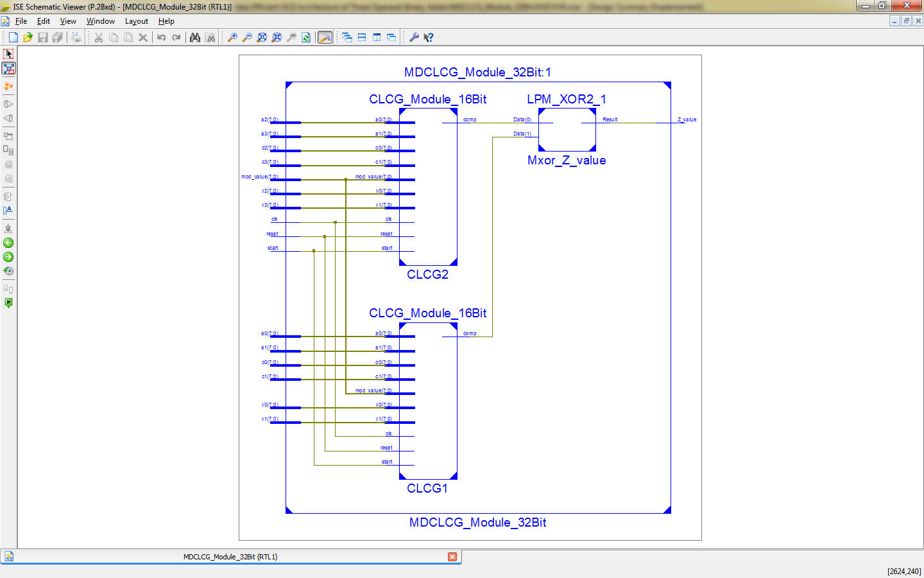Select the CLCG2 module block
This screenshot has height=578, width=924.
pos(428,187)
